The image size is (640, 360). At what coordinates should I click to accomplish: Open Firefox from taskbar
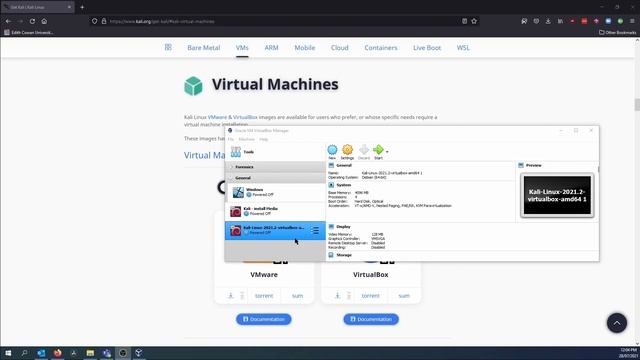(58, 353)
